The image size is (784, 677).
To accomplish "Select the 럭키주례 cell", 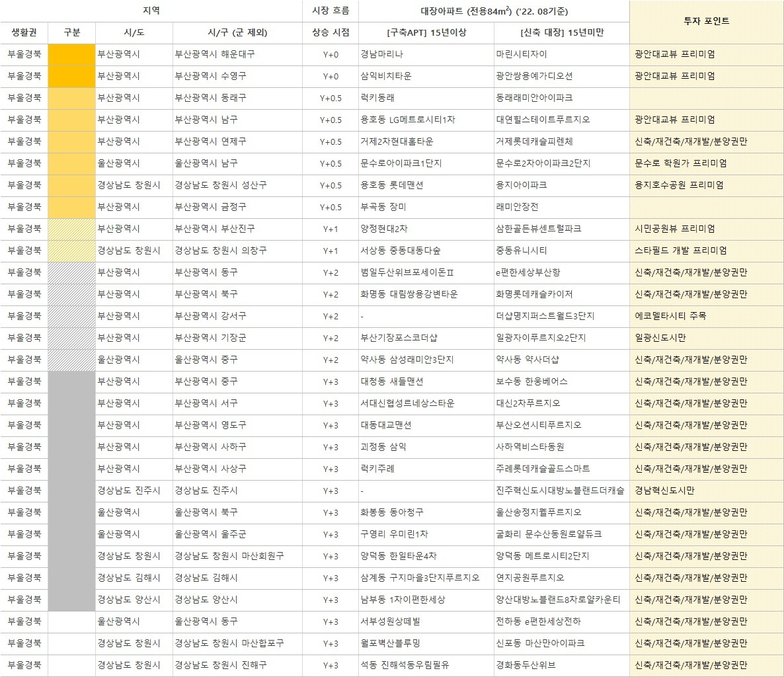I will point(426,469).
